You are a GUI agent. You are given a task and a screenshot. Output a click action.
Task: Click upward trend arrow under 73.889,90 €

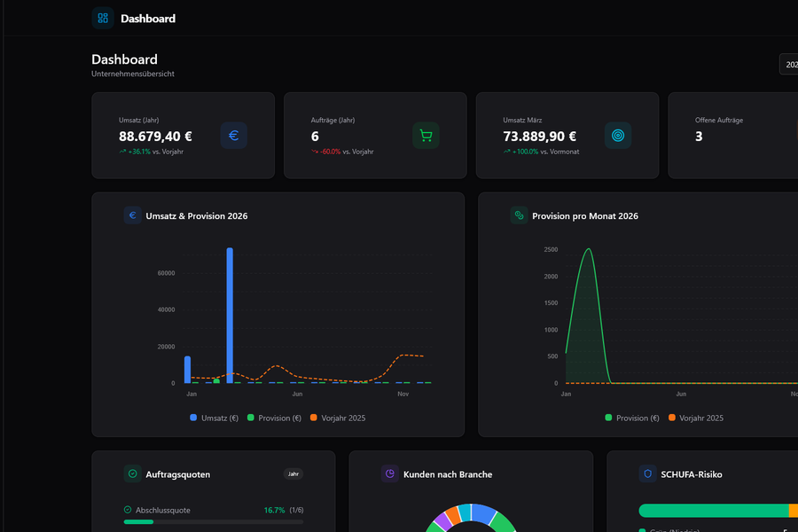pyautogui.click(x=506, y=152)
